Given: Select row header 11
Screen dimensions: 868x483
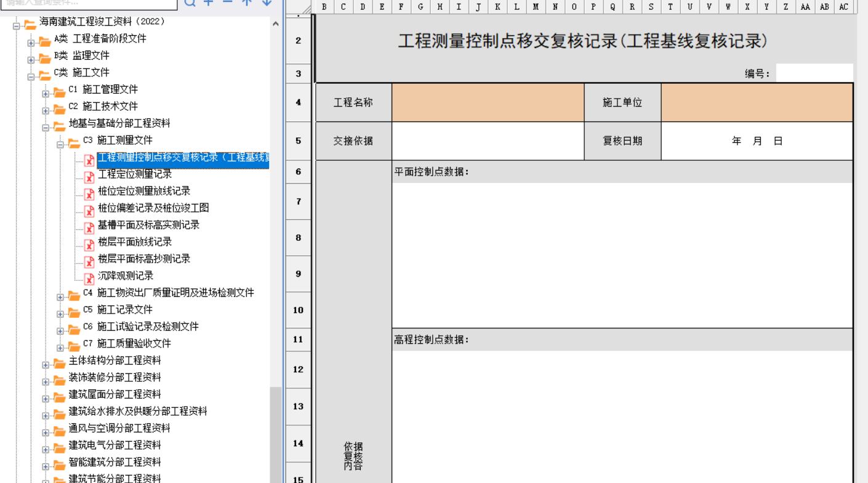Looking at the screenshot, I should pyautogui.click(x=299, y=339).
